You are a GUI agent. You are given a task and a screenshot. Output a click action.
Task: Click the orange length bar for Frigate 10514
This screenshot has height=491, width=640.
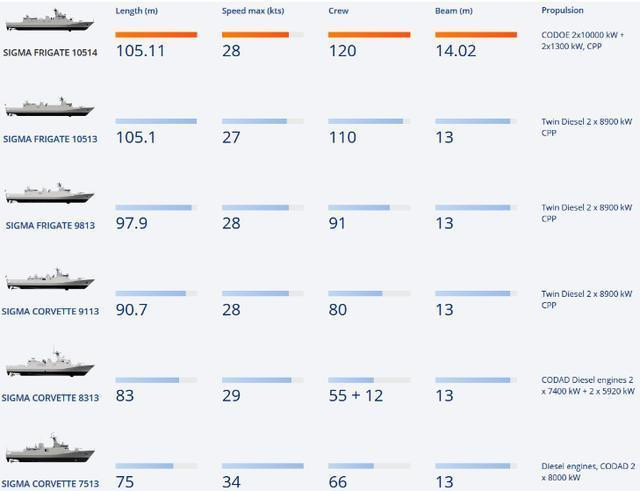click(x=156, y=34)
